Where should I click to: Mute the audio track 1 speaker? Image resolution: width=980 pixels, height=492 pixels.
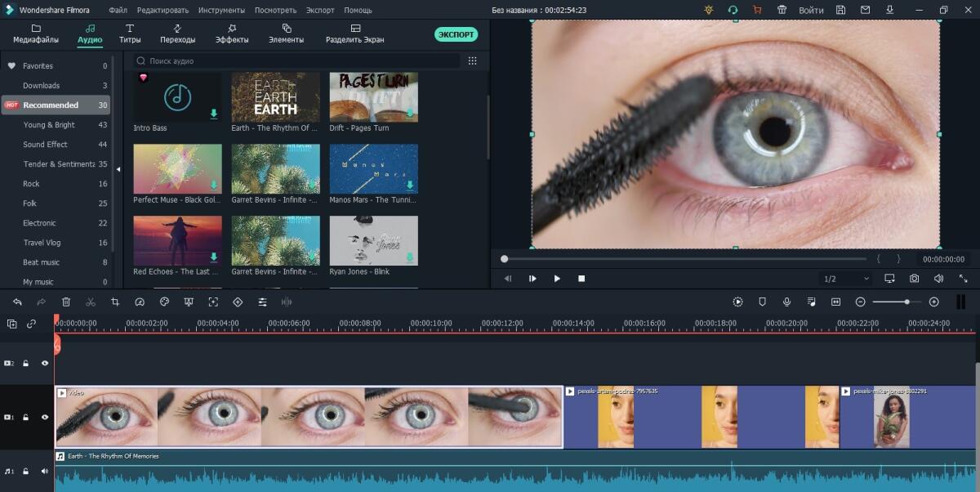click(45, 471)
